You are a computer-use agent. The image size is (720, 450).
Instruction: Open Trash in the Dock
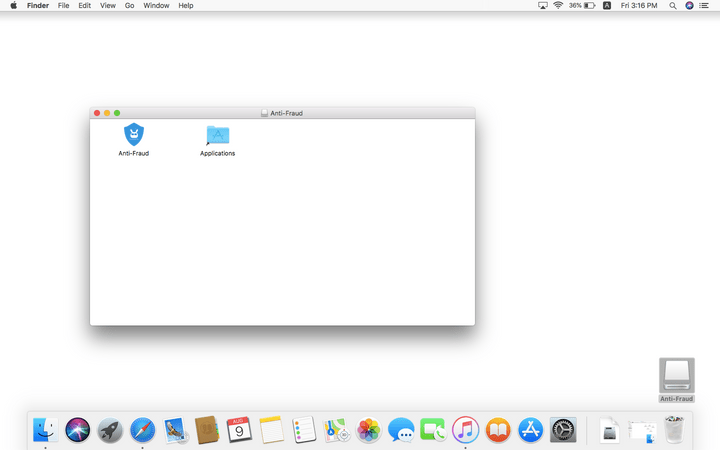click(674, 430)
